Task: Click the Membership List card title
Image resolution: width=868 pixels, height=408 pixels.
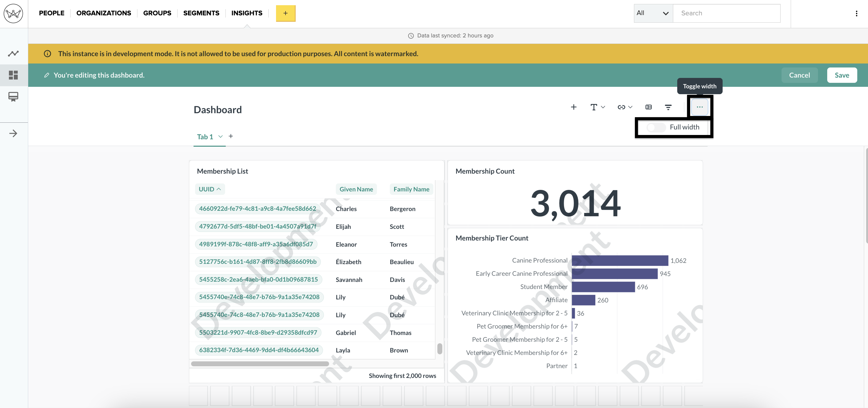Action: point(222,171)
